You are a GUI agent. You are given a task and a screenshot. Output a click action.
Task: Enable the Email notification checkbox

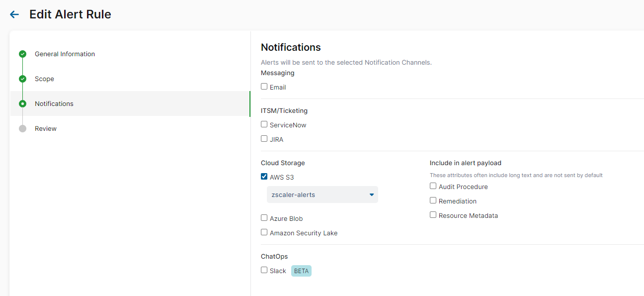[264, 87]
